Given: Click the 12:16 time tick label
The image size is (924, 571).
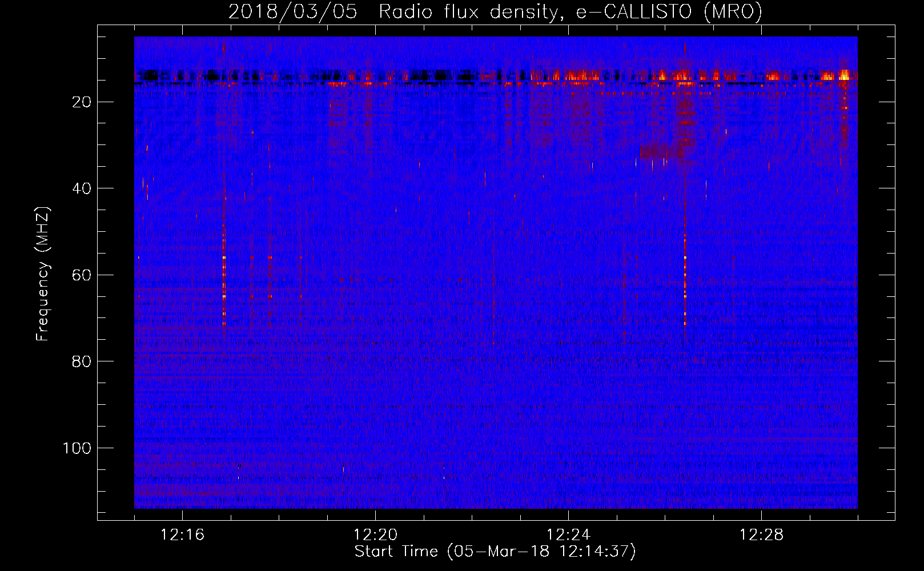Looking at the screenshot, I should (182, 535).
